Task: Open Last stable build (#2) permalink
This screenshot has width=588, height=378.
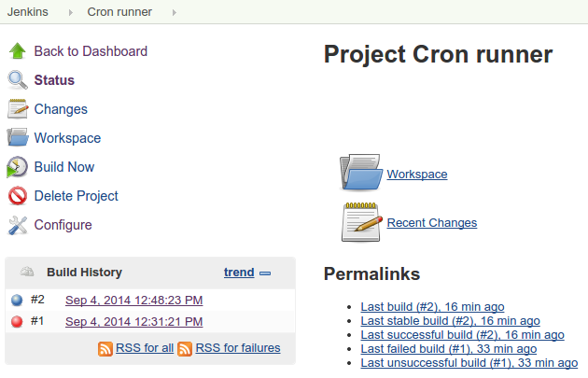Action: point(451,321)
